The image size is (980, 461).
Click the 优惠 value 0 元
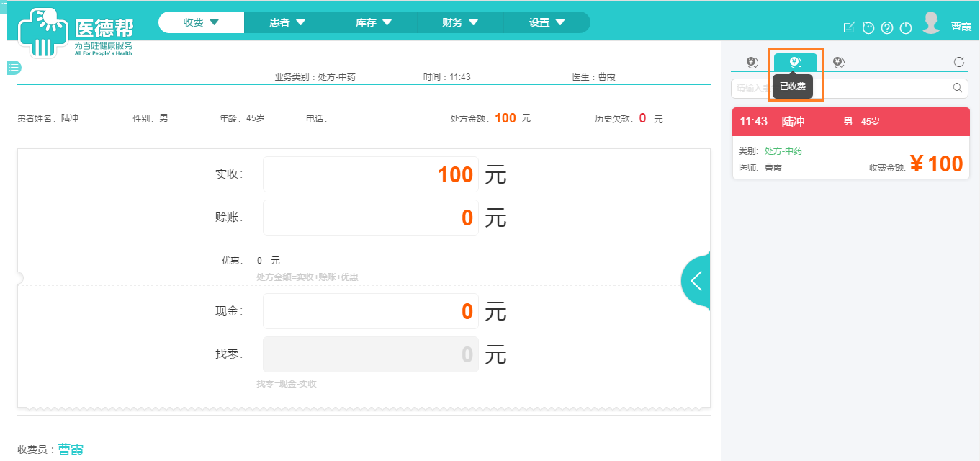269,261
